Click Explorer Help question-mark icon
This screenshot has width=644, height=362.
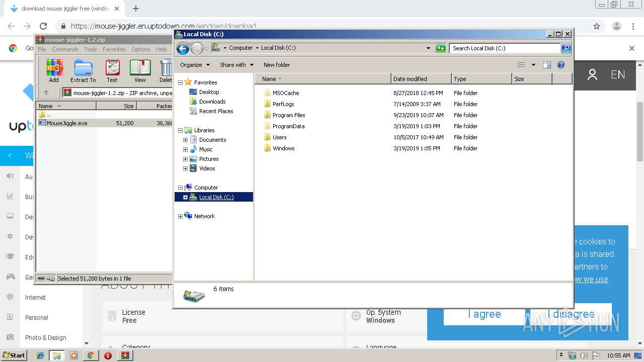coord(561,65)
